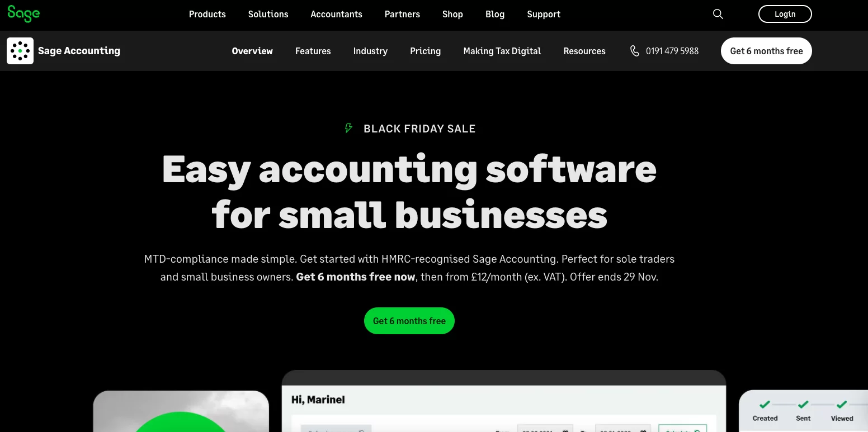
Task: Click the Sent green checkmark
Action: coord(803,404)
